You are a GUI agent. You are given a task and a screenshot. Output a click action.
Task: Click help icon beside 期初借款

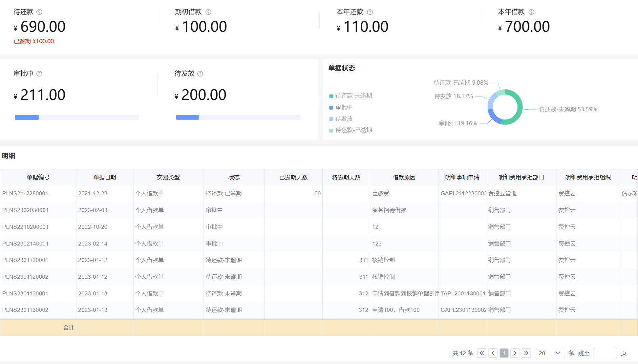[x=208, y=12]
